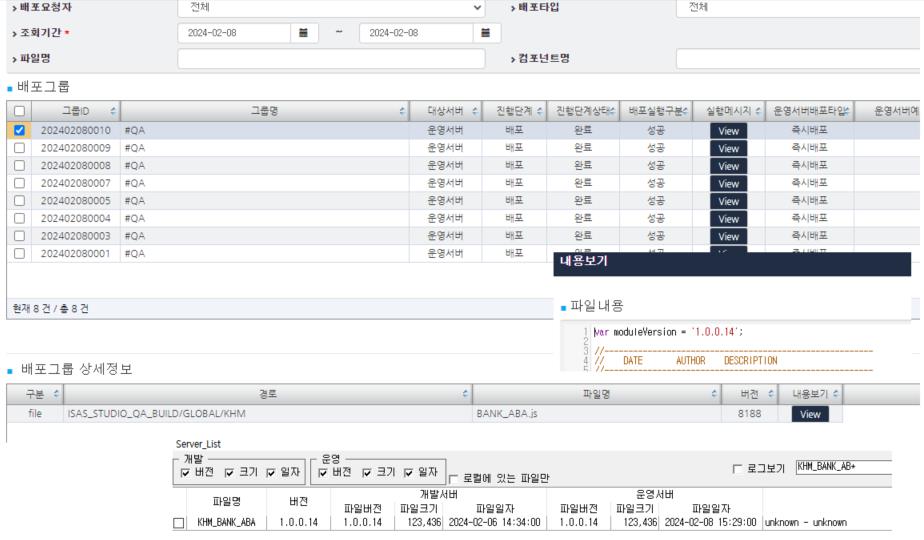Select version cell 8188

click(x=750, y=414)
